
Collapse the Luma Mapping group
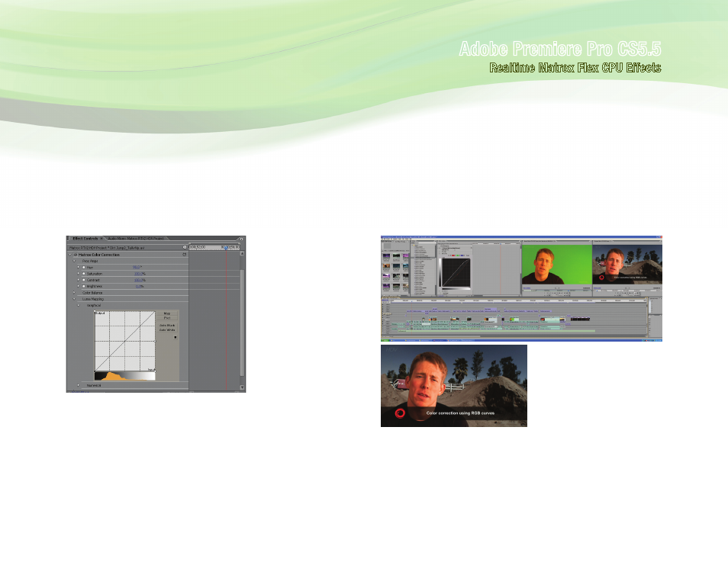pos(74,299)
